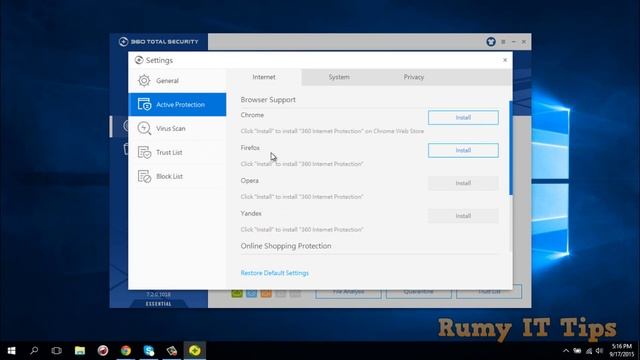
Task: Click the 360 Total Security logo
Action: pyautogui.click(x=158, y=42)
